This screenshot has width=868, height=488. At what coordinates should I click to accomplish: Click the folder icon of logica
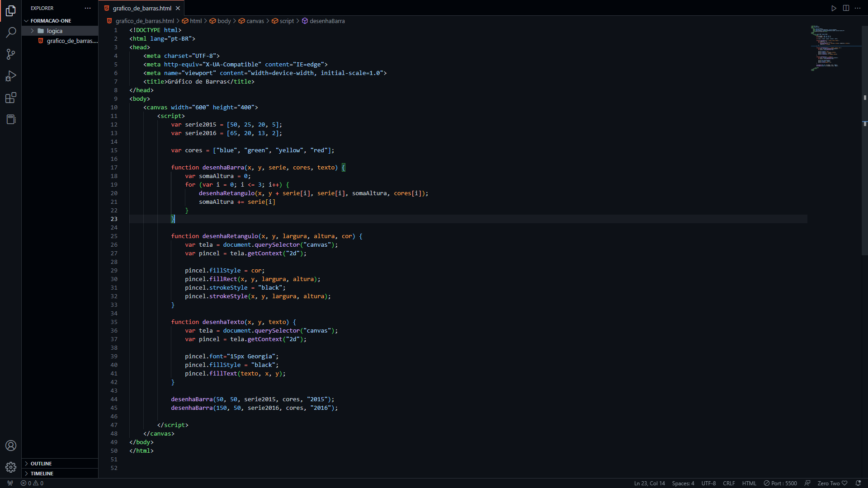(41, 31)
